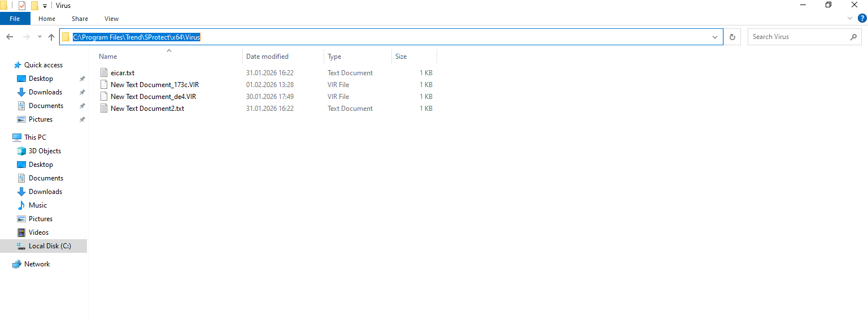Select Network in navigation pane
868x319 pixels.
coord(37,264)
